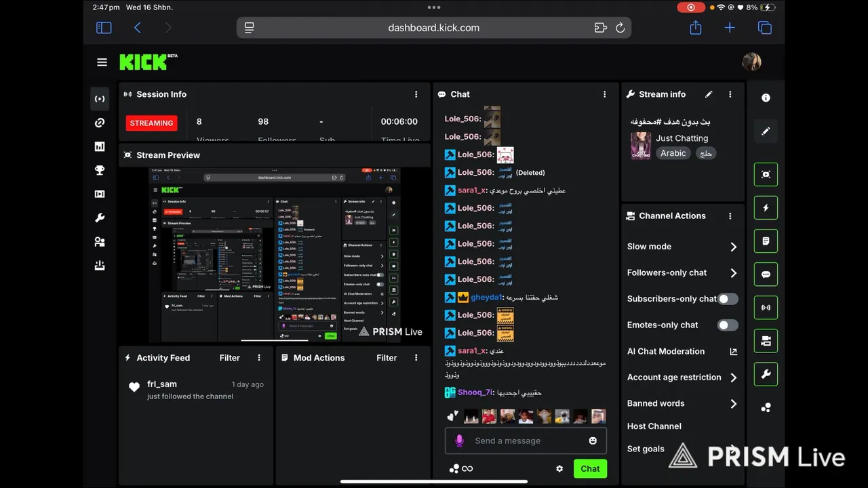This screenshot has width=868, height=488.
Task: Click the pencil edit icon in the right rail
Action: [766, 131]
